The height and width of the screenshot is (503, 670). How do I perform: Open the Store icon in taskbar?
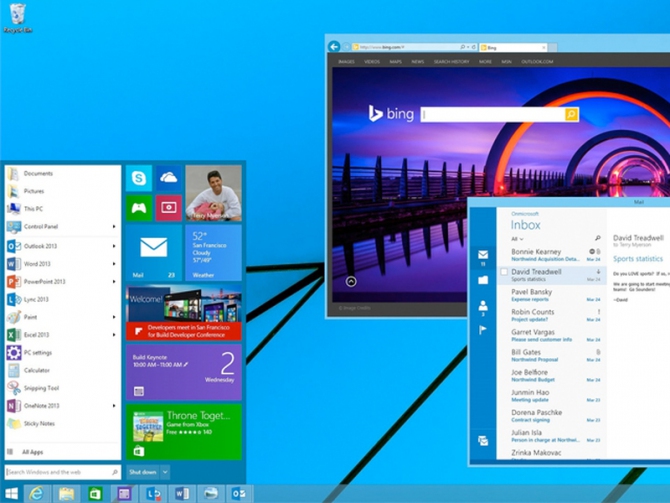point(95,494)
